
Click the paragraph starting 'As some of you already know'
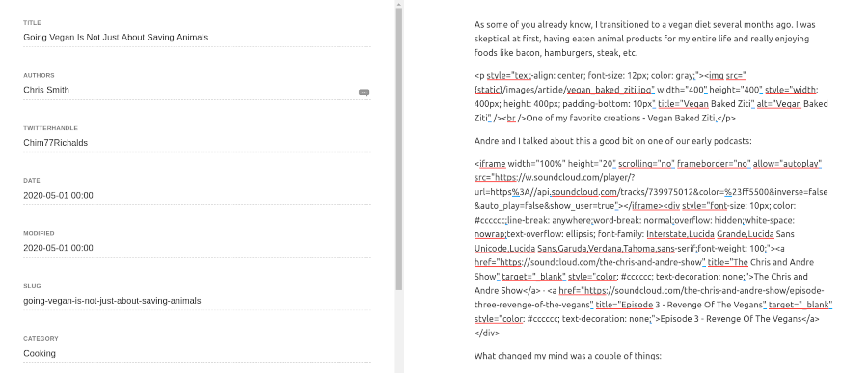pyautogui.click(x=644, y=39)
